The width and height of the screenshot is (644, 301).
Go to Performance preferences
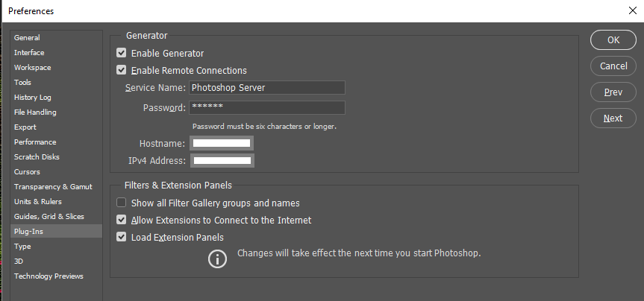point(35,142)
